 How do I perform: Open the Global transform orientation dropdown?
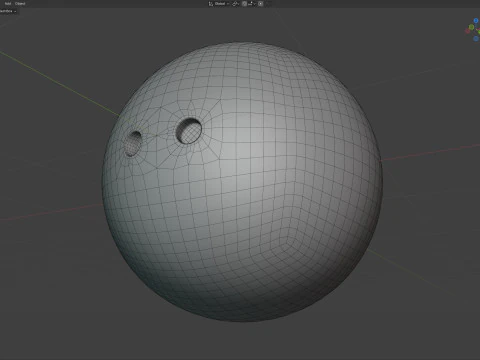pyautogui.click(x=219, y=4)
